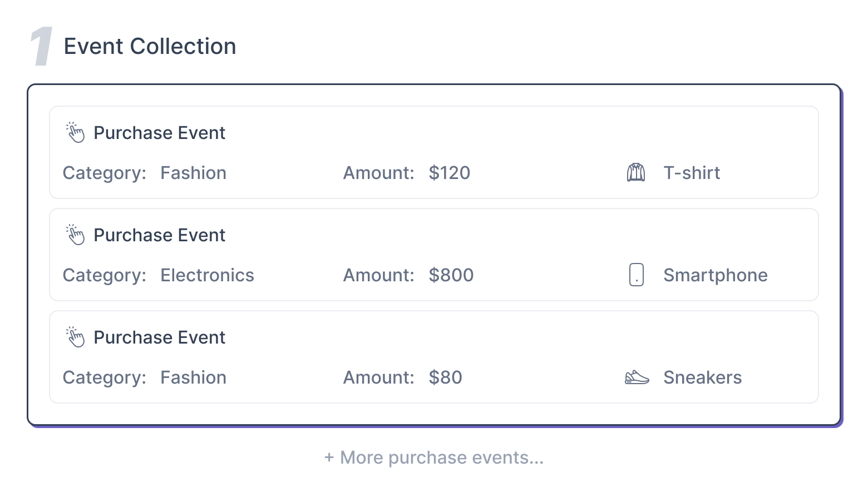The width and height of the screenshot is (868, 497).
Task: Click the Amount label in the T-shirt card
Action: (x=378, y=173)
